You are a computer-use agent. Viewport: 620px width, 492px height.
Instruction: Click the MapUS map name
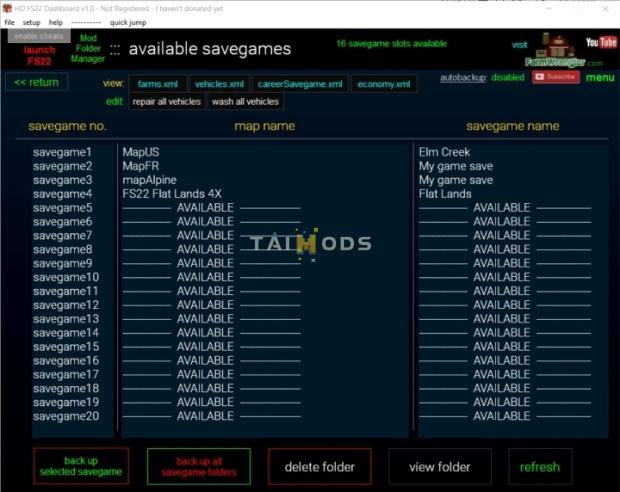click(x=141, y=152)
